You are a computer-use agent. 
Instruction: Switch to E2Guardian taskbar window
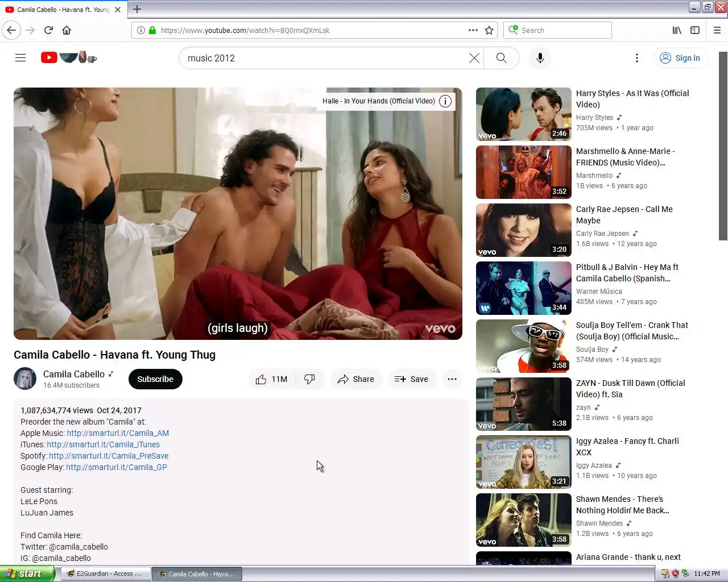[105, 573]
